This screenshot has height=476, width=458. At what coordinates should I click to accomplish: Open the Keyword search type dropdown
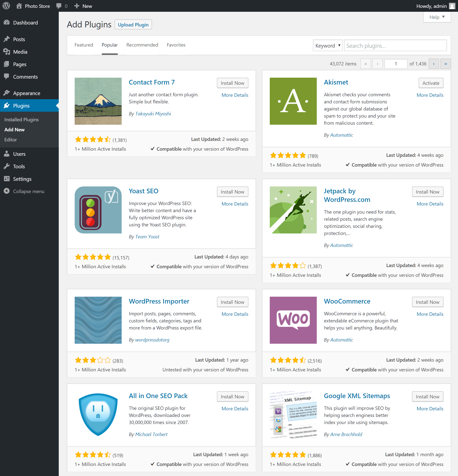click(328, 46)
